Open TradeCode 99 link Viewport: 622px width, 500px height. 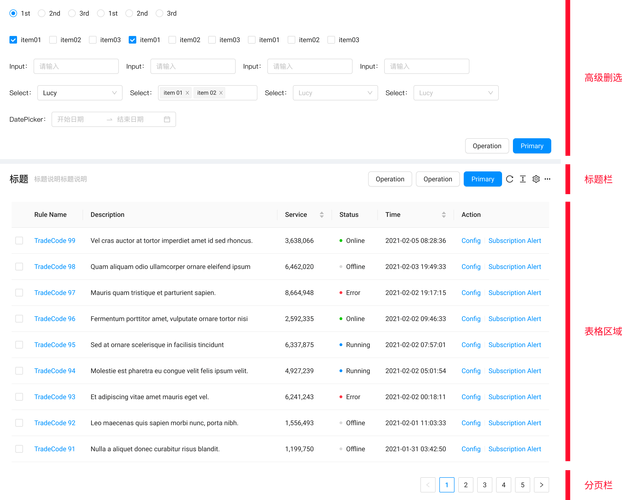(55, 240)
